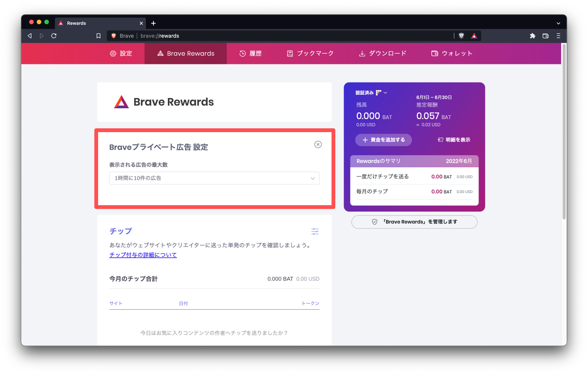Click the browser forward arrow
588x374 pixels.
point(42,36)
